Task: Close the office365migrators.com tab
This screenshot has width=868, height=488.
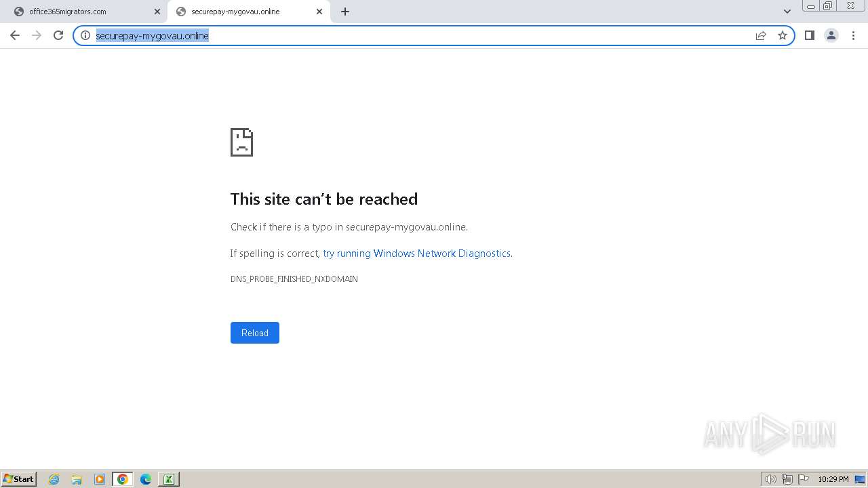Action: pos(157,12)
